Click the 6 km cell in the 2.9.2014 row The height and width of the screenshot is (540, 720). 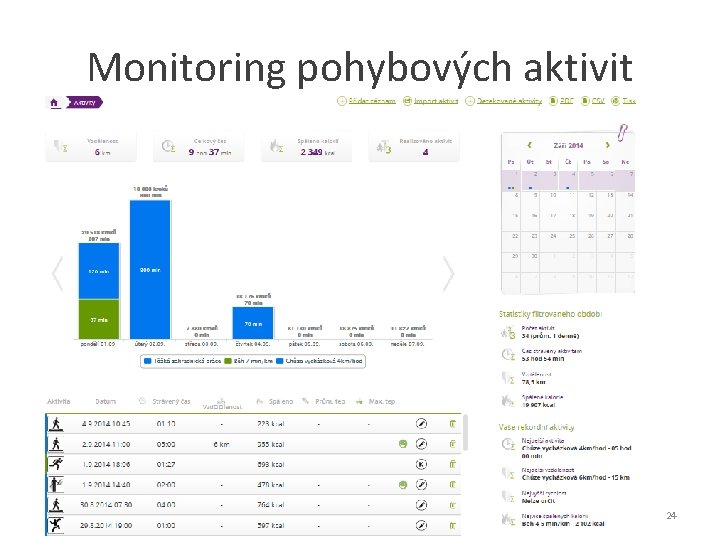click(x=221, y=444)
